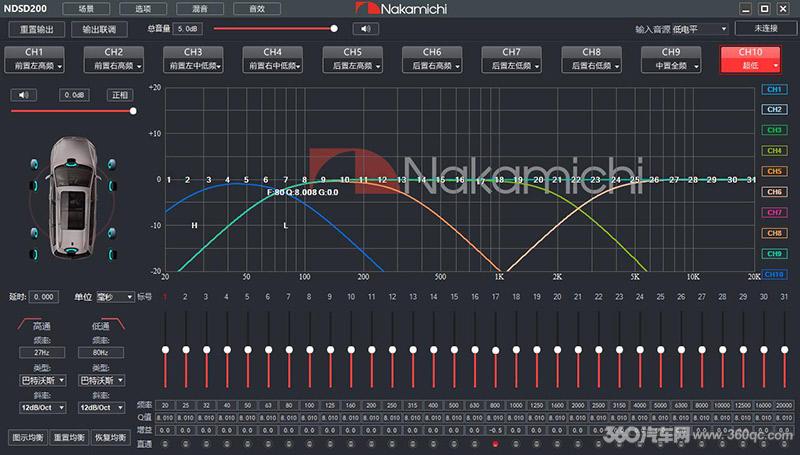Toggle CH2 curve visibility in graph legend
The image size is (800, 455).
tap(774, 109)
